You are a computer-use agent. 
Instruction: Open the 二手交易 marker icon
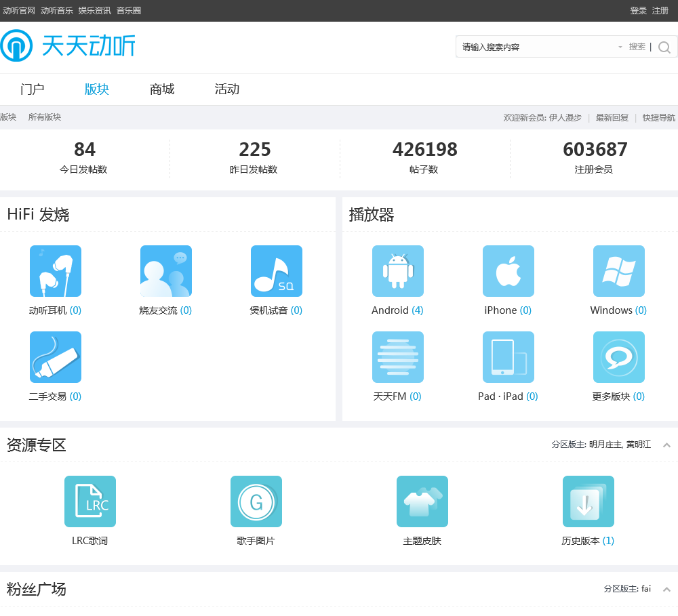(x=56, y=357)
